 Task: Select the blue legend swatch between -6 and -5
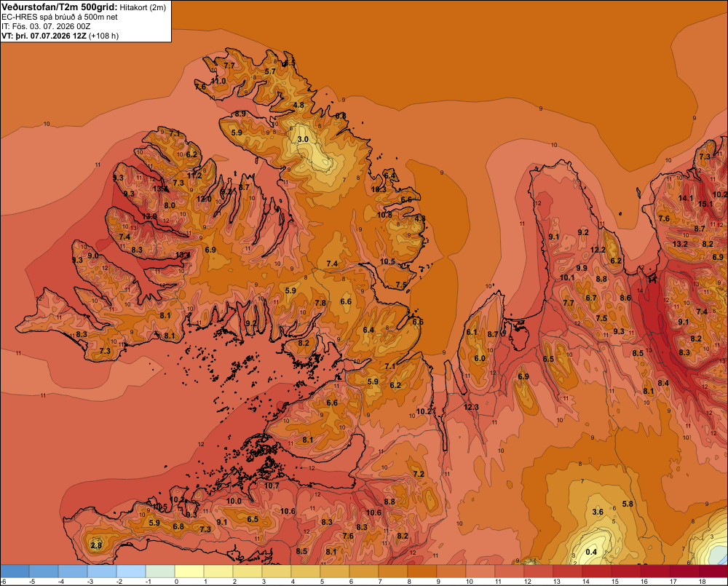point(15,571)
